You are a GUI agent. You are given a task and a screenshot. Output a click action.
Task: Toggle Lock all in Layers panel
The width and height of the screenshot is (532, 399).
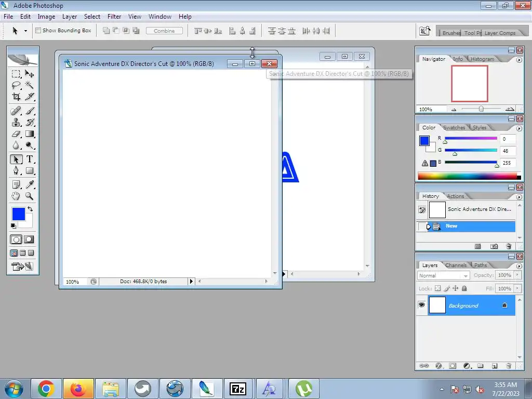pos(464,288)
